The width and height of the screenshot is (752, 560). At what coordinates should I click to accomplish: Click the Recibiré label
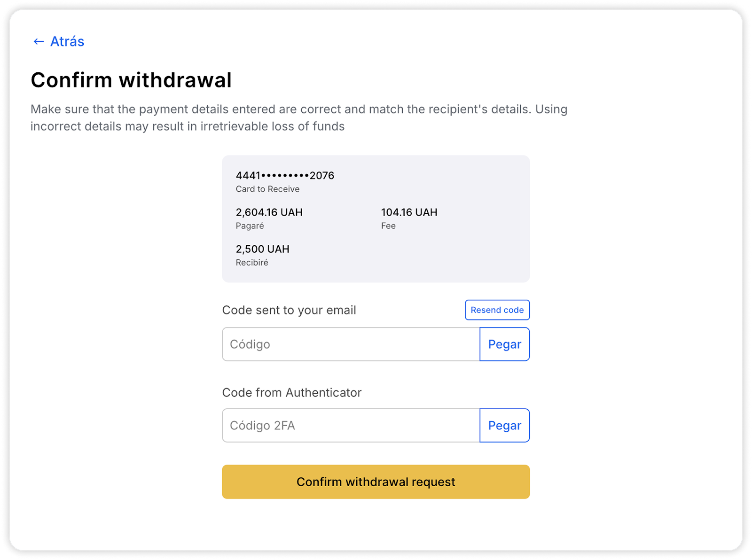(x=252, y=263)
